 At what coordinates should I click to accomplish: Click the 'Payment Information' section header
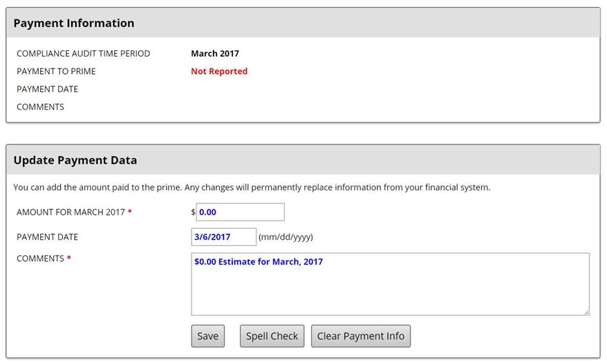click(x=74, y=23)
